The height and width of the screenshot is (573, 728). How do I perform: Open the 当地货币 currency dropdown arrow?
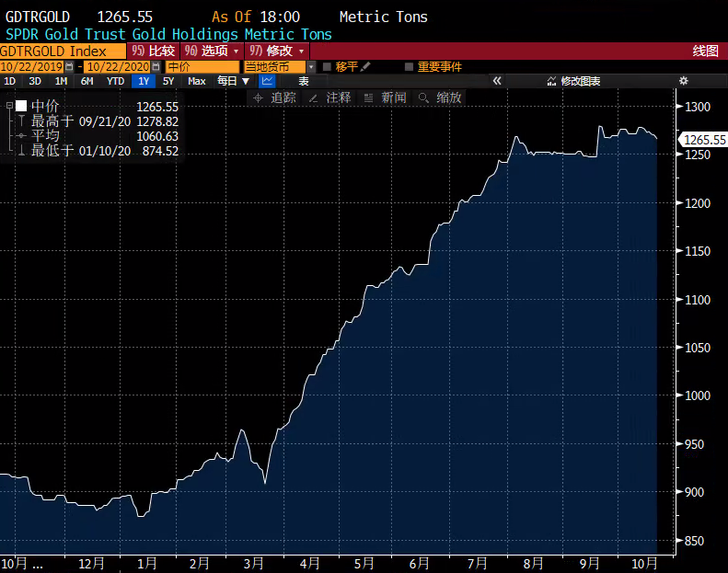311,67
